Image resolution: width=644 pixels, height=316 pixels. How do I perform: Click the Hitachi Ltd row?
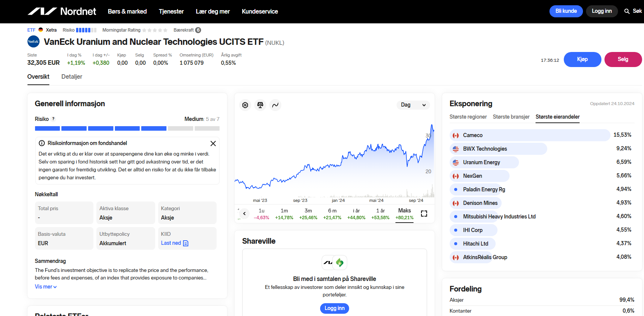tap(542, 244)
